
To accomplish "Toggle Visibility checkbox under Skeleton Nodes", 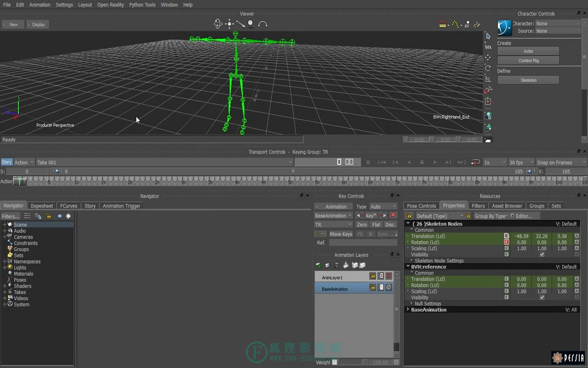I will 542,254.
